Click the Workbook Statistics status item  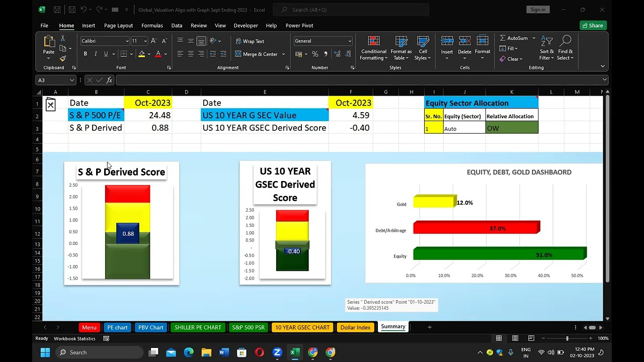(x=74, y=338)
